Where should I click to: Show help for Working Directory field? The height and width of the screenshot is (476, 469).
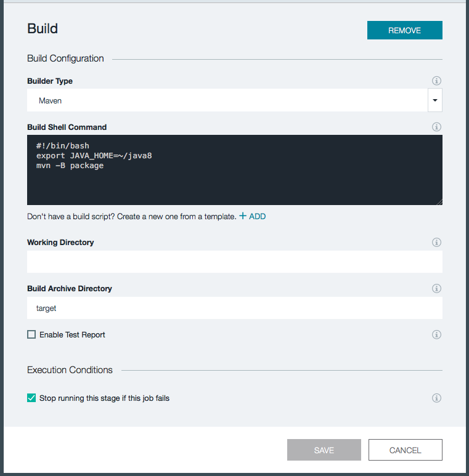coord(436,243)
